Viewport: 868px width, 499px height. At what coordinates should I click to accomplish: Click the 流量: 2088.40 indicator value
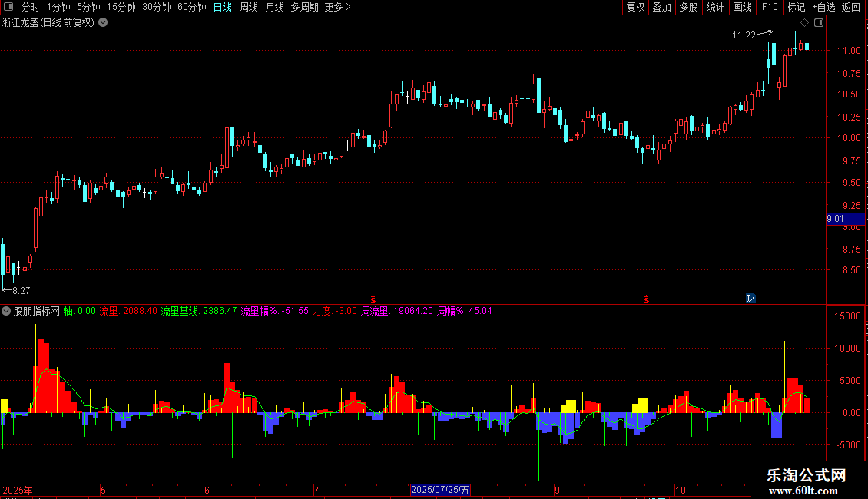pyautogui.click(x=128, y=311)
